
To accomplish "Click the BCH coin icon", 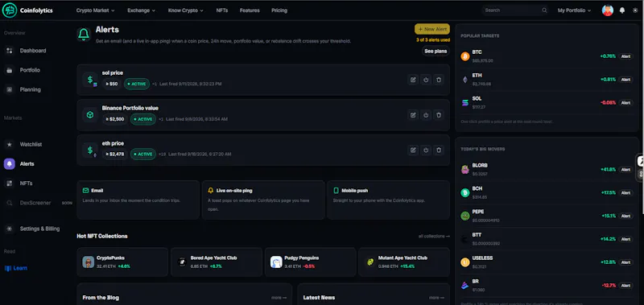I will pos(465,192).
